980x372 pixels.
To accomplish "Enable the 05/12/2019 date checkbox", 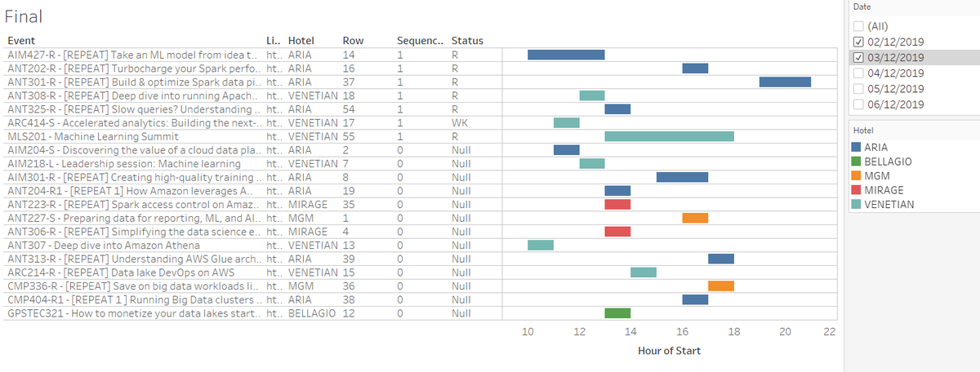I will coord(857,88).
